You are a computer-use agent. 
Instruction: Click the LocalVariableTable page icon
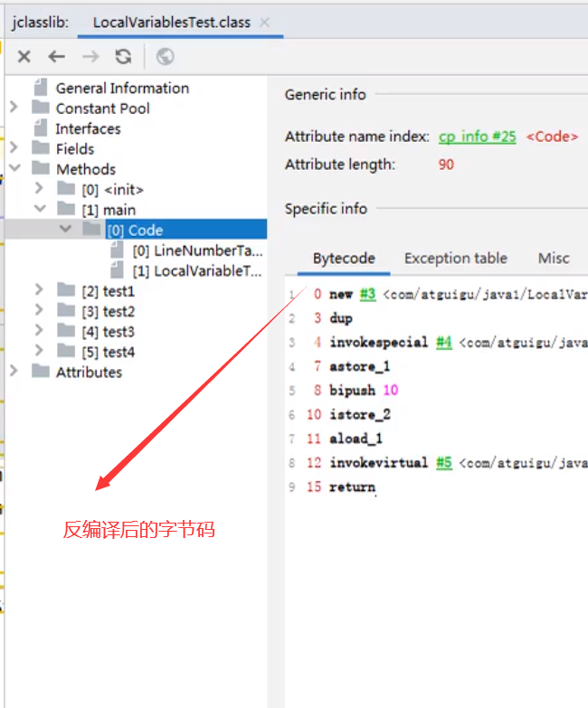click(x=117, y=270)
